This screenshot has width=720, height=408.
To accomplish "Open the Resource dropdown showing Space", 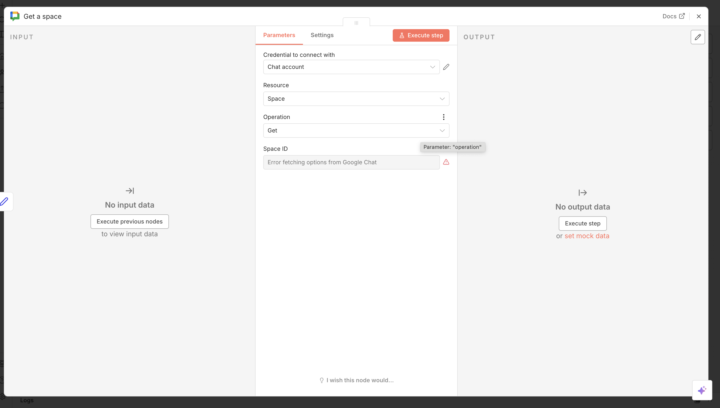I will coord(356,99).
